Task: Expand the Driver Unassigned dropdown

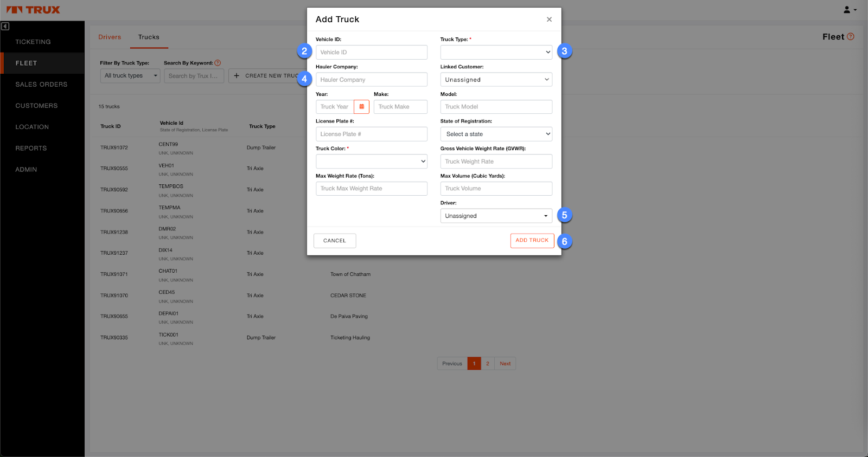Action: [496, 216]
